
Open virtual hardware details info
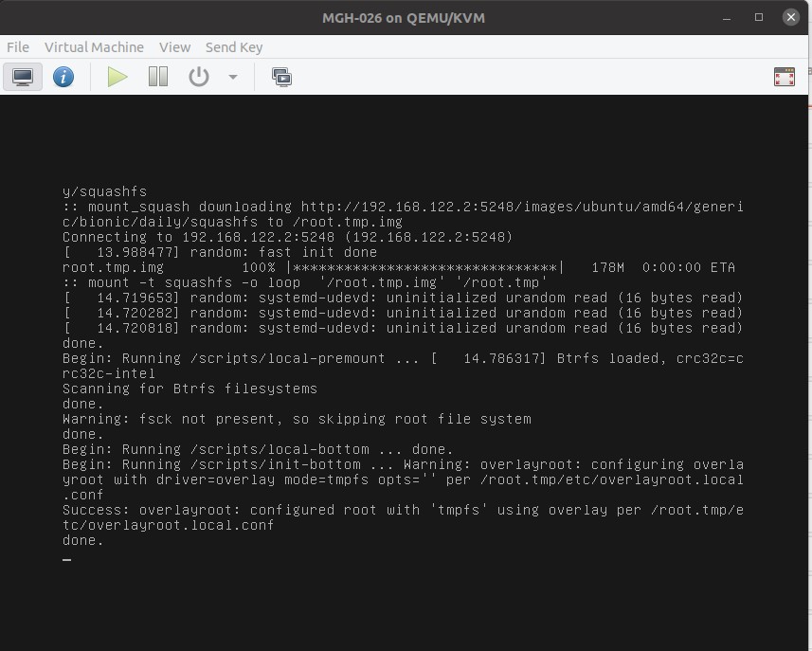(63, 77)
